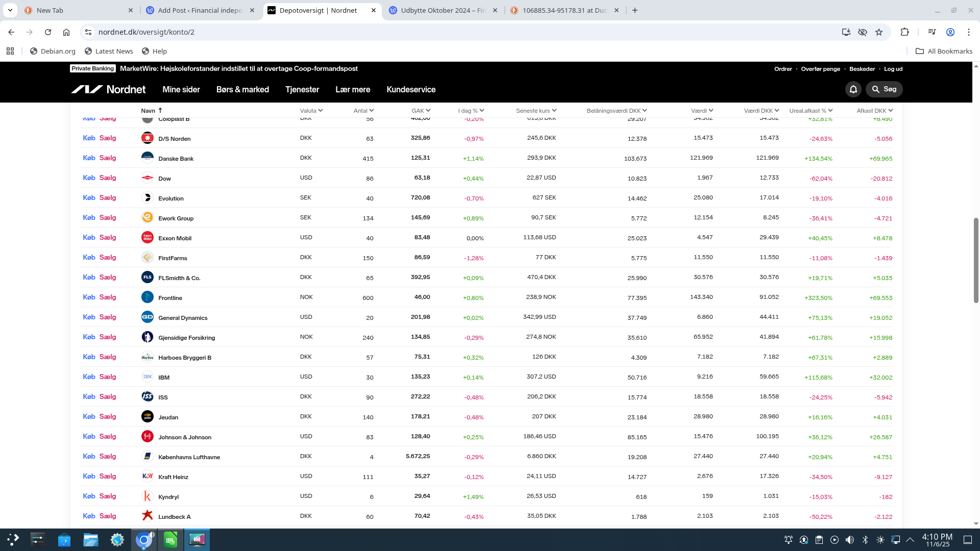Viewport: 980px width, 551px height.
Task: Open the browser home page icon
Action: (66, 32)
